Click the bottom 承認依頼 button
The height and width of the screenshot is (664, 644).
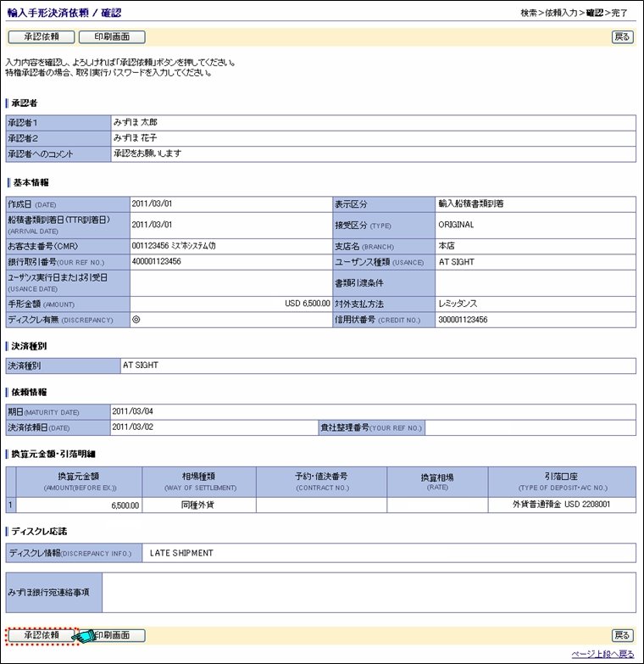[x=42, y=635]
